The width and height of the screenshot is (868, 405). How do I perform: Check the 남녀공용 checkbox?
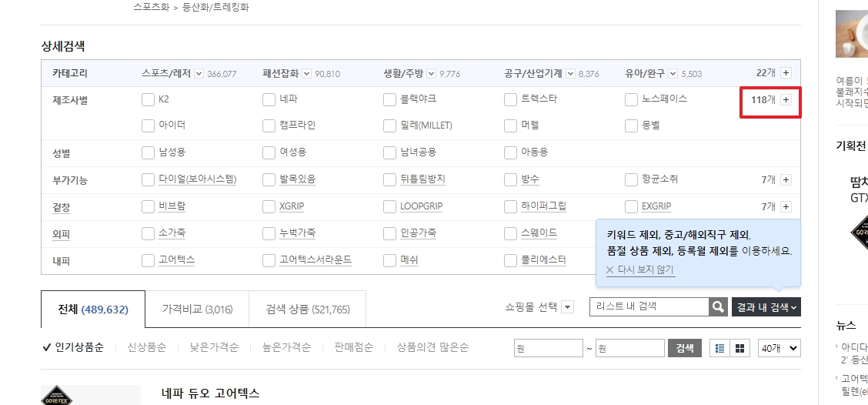coord(389,152)
